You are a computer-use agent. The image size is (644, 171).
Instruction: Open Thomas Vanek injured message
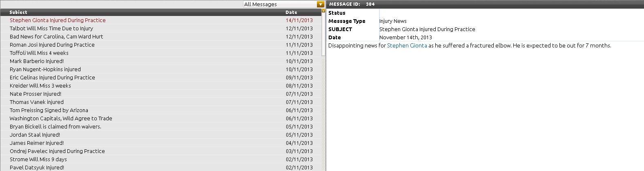37,102
